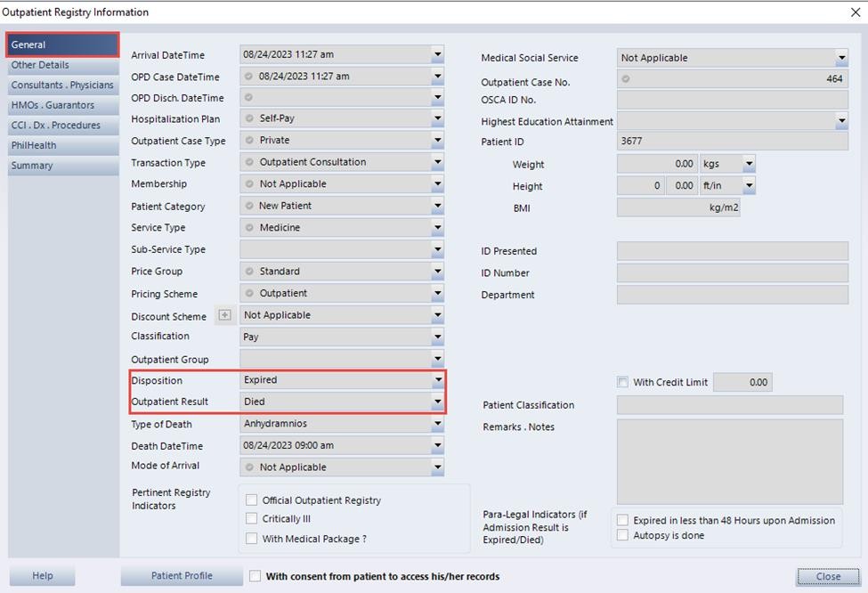Click the circle icon in Mode of Arrival field
Viewport: 868px width, 593px height.
pyautogui.click(x=249, y=467)
